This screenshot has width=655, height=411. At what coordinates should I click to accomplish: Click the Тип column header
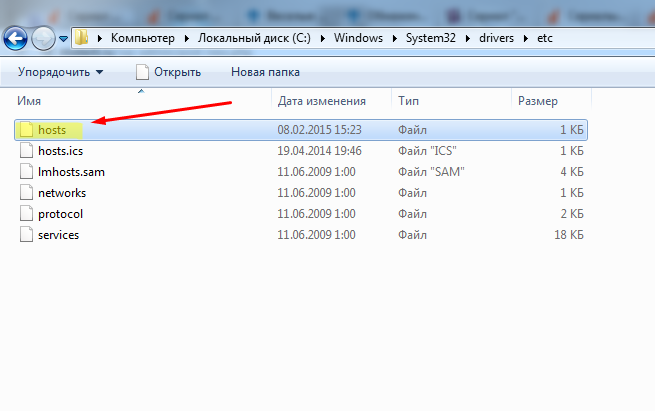point(408,101)
